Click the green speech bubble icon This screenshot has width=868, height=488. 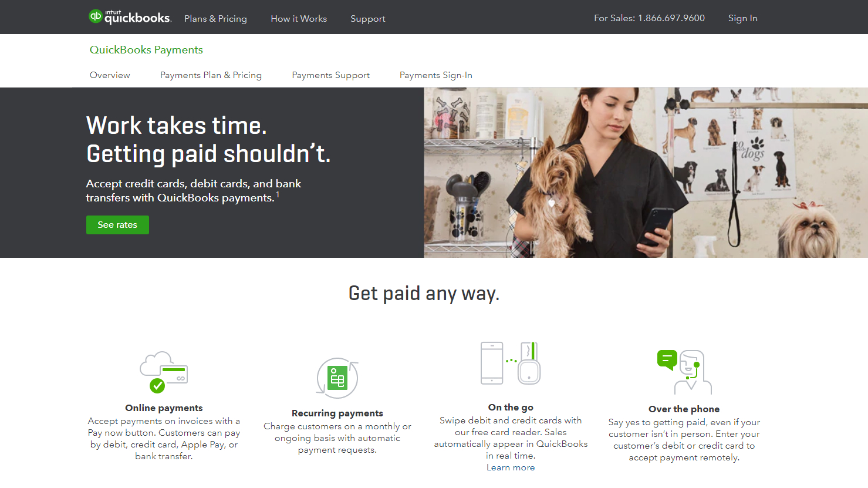coord(667,359)
